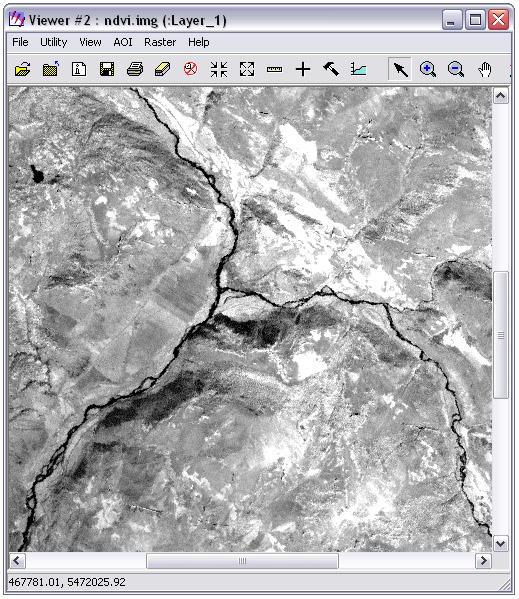Screen dimensions: 519x599
Task: Choose the zoom out magnifier tool
Action: click(x=456, y=70)
